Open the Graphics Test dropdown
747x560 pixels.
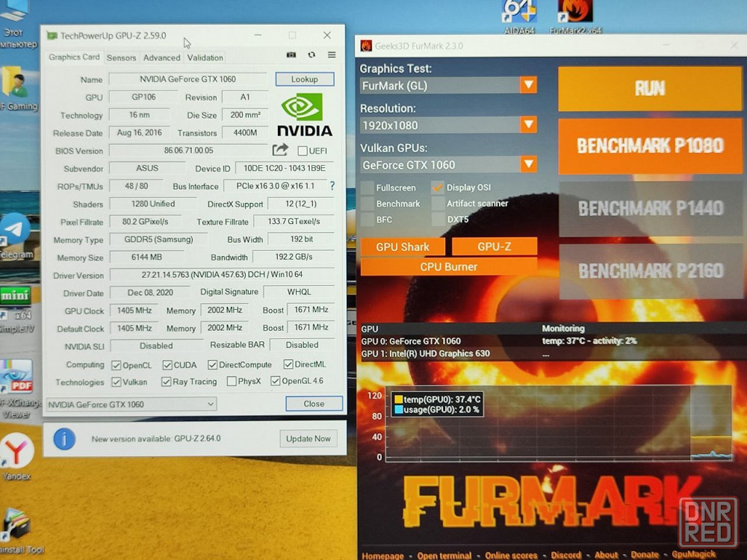coord(448,86)
